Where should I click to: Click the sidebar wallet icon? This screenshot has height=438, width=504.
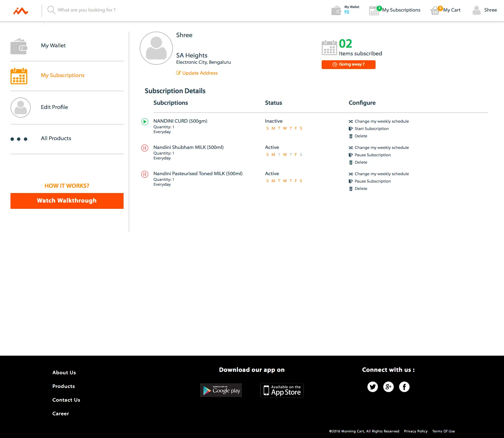19,46
